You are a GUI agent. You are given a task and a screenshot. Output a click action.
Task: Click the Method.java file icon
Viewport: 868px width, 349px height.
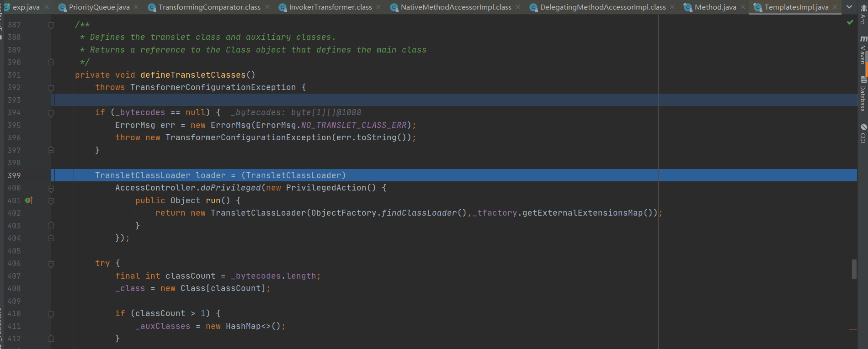pyautogui.click(x=688, y=7)
